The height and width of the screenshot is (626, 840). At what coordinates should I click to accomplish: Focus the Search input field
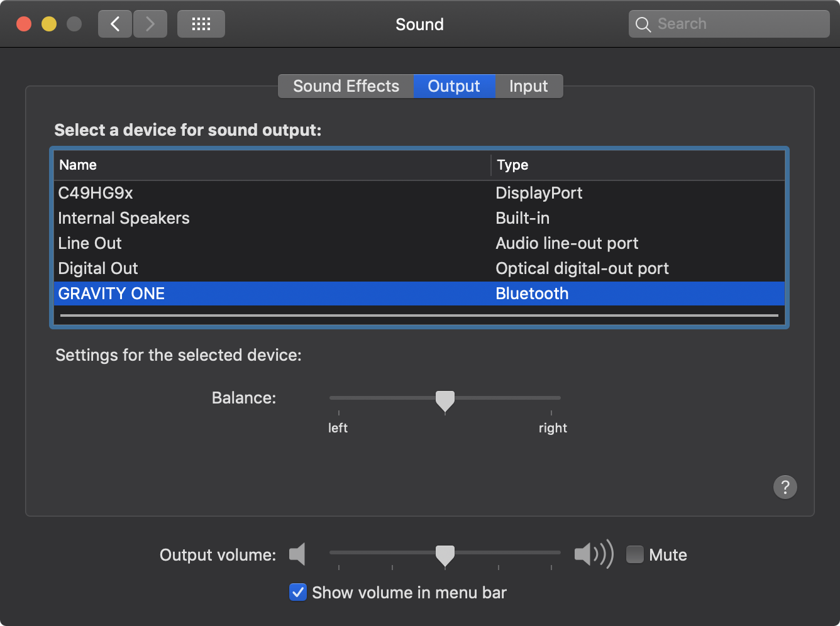tap(729, 25)
